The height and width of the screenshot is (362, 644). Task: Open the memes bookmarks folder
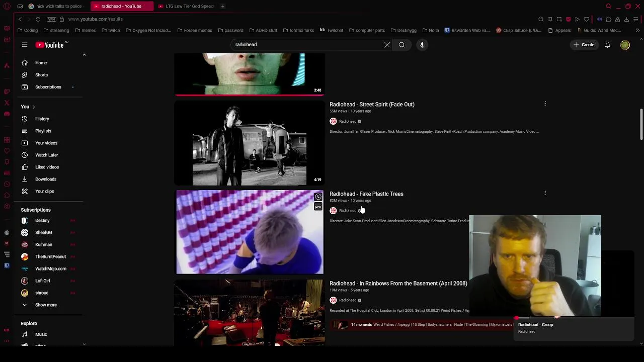[x=85, y=30]
